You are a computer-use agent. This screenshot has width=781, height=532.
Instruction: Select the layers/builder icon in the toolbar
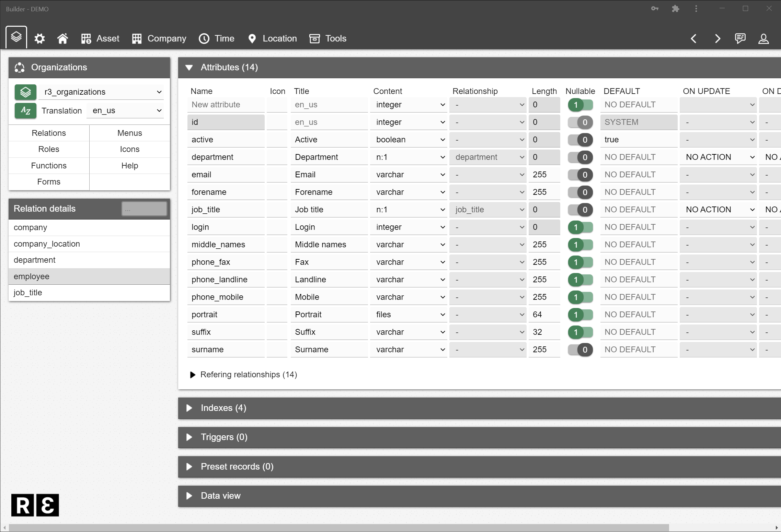coord(16,37)
